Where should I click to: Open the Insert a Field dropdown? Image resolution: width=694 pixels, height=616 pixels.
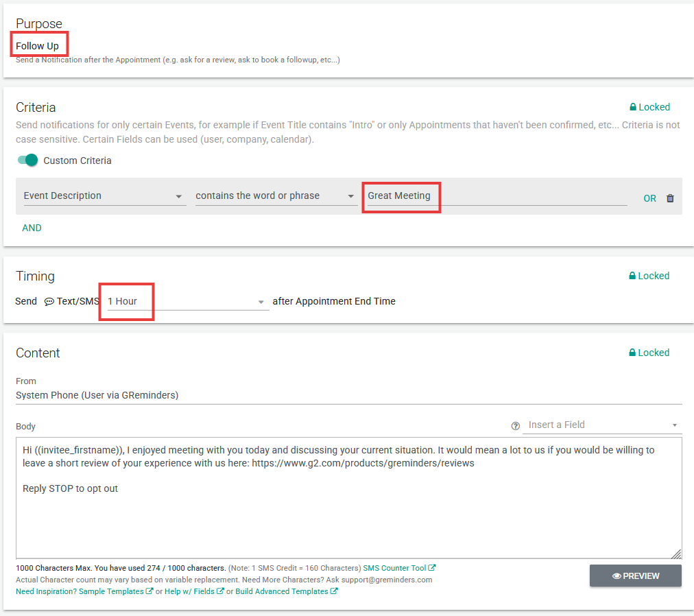coord(601,425)
